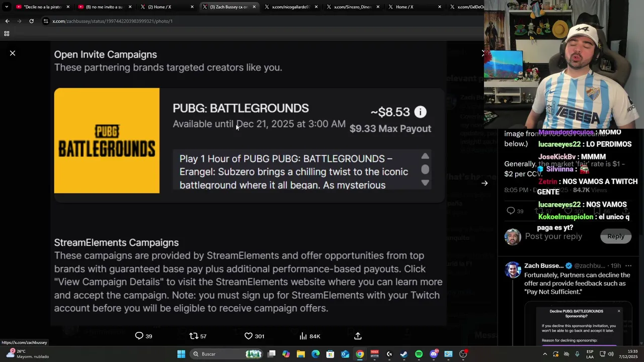Open Voicemeeter from the taskbar

pos(374,354)
